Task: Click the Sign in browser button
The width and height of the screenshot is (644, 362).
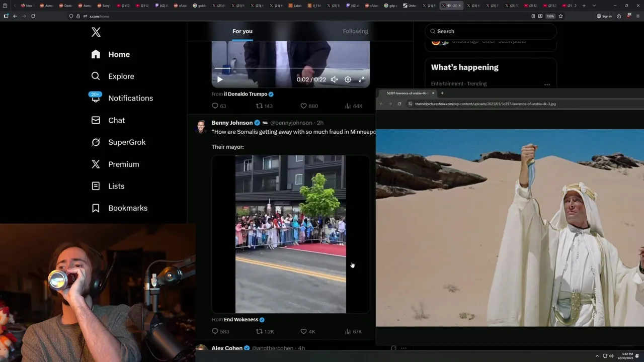Action: coord(604,16)
